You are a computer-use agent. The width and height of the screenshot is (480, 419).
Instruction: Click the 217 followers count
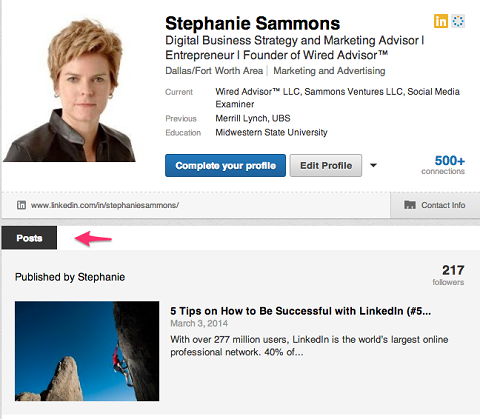(449, 275)
